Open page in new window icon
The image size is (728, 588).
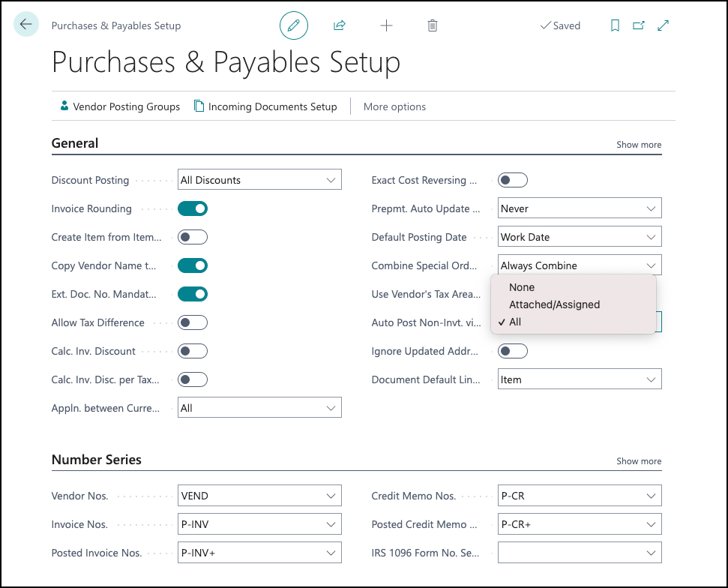[639, 25]
